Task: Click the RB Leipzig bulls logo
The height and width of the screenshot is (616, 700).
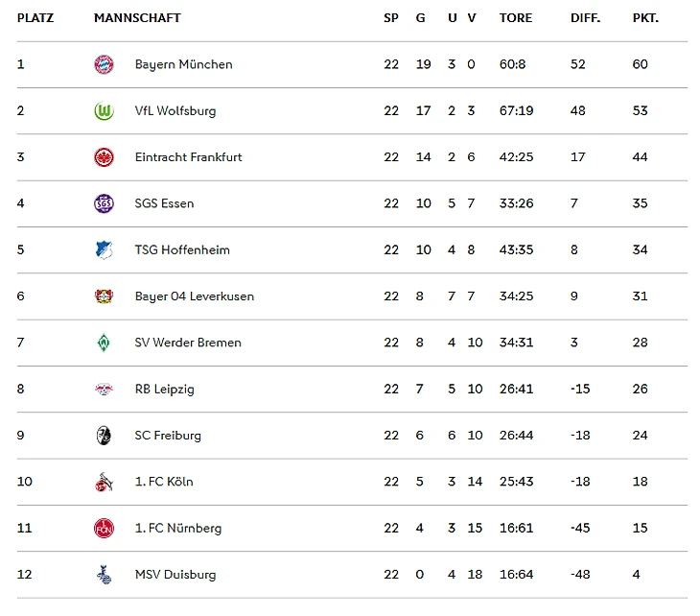Action: 104,389
